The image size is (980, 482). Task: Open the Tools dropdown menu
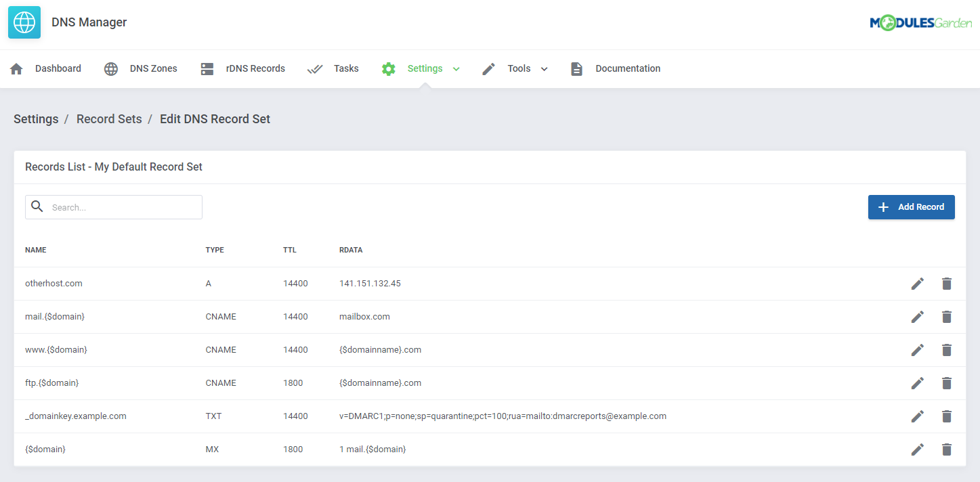[545, 68]
